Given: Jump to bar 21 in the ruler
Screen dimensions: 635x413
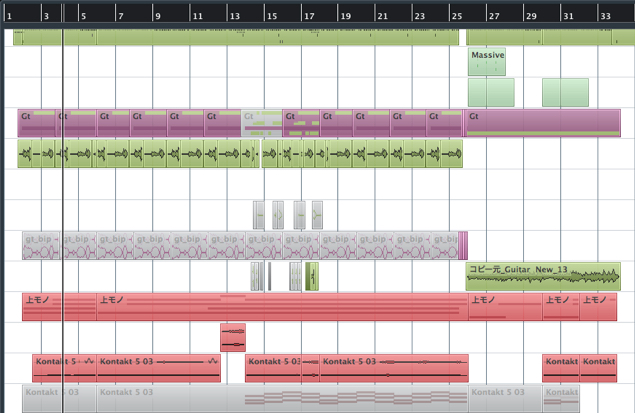Looking at the screenshot, I should tap(382, 16).
